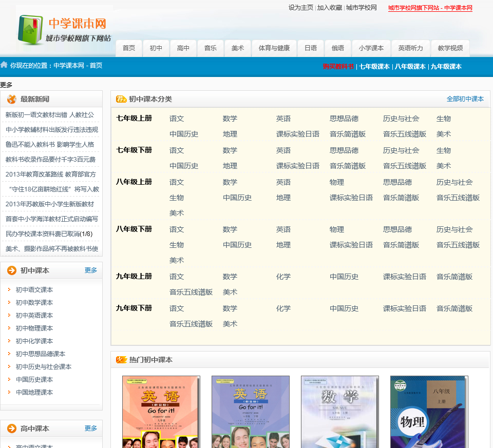Screen dimensions: 493x448
Task: Click the orange arrow icon beside 初中课本
Action: (12, 270)
